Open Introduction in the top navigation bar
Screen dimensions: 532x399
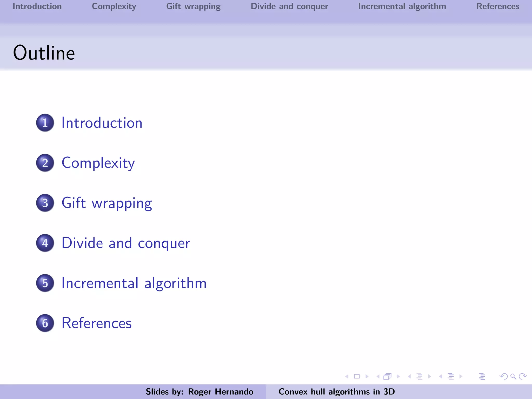pos(37,6)
